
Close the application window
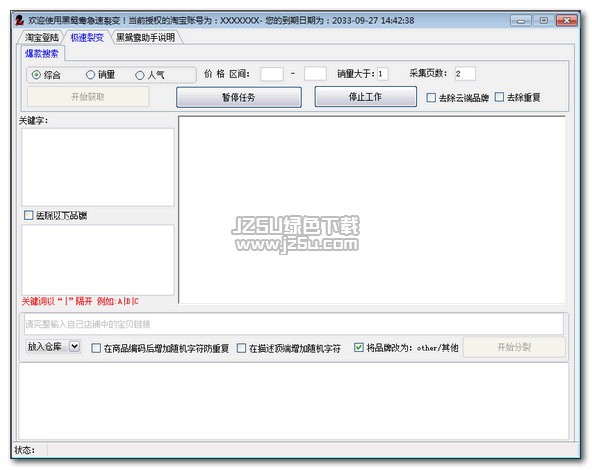[x=567, y=20]
